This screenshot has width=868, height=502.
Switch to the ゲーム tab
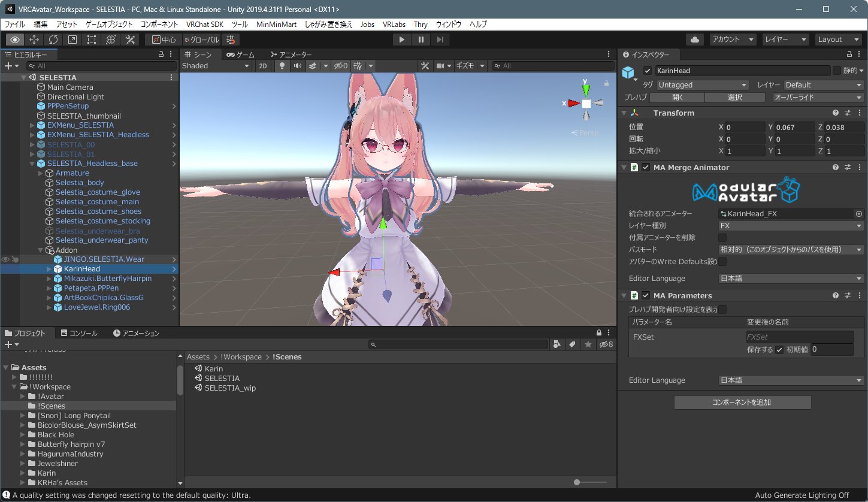[x=240, y=55]
